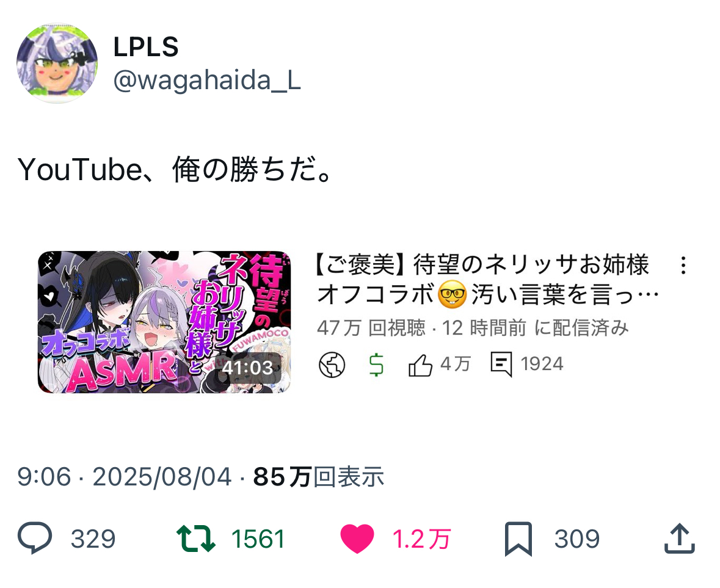The width and height of the screenshot is (720, 588).
Task: Toggle the pink heart like icon
Action: pyautogui.click(x=357, y=539)
